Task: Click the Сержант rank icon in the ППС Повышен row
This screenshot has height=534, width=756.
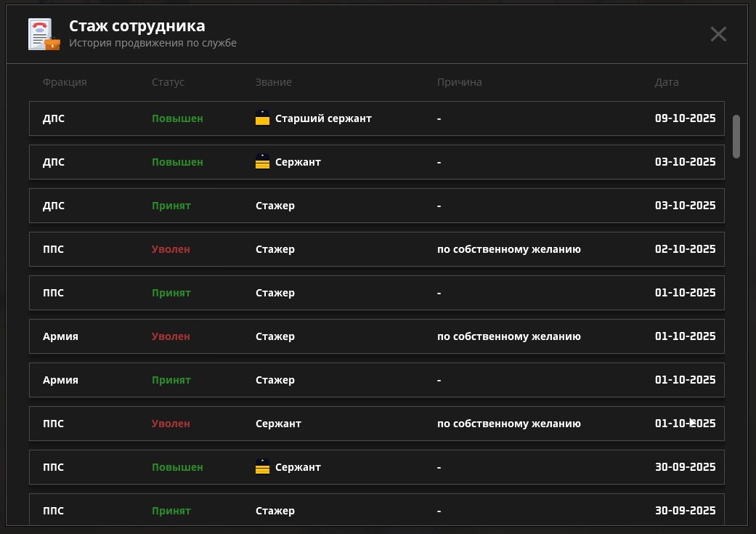Action: (262, 467)
